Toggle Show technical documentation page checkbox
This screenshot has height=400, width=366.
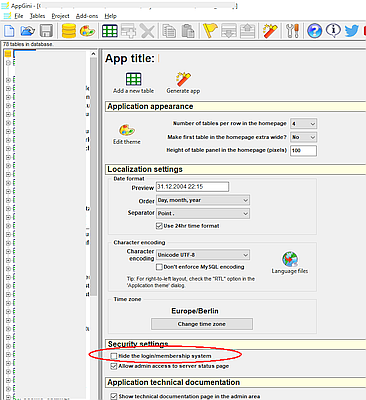coord(114,396)
